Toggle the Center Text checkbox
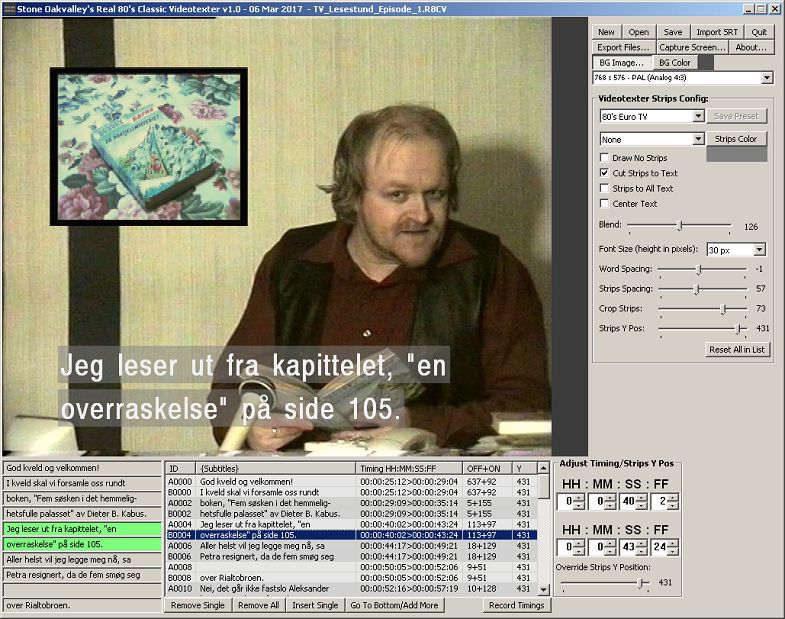The image size is (785, 619). coord(604,204)
